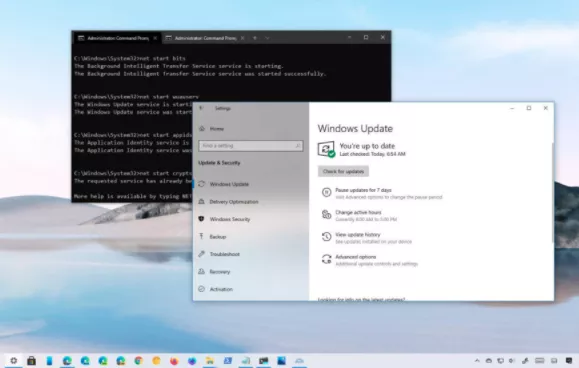Maximize the terminal window

366,37
